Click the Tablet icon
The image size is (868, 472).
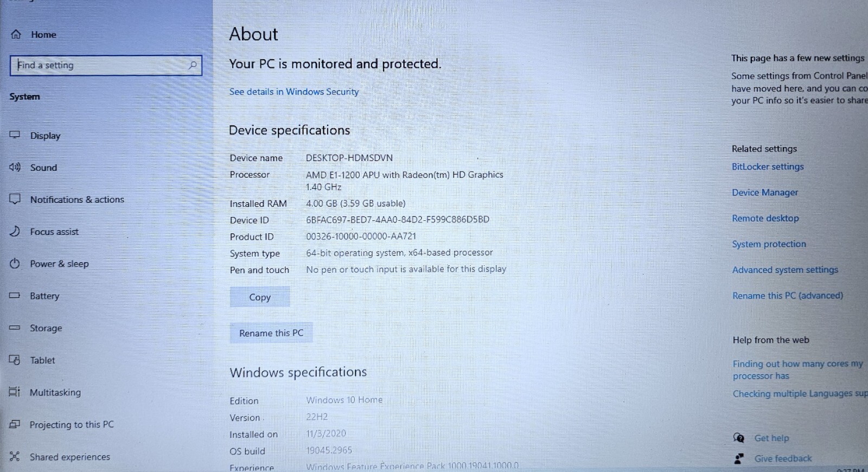[15, 360]
